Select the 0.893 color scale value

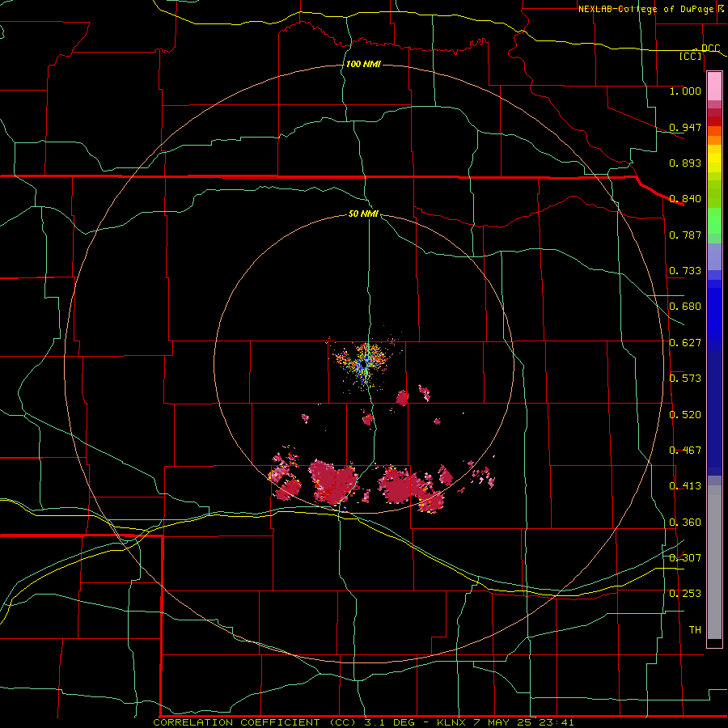[x=685, y=163]
